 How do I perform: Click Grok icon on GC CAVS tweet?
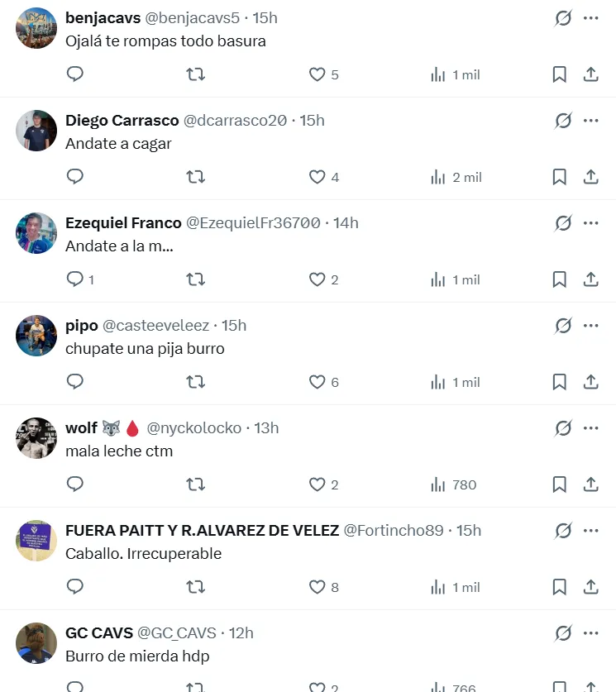point(563,633)
